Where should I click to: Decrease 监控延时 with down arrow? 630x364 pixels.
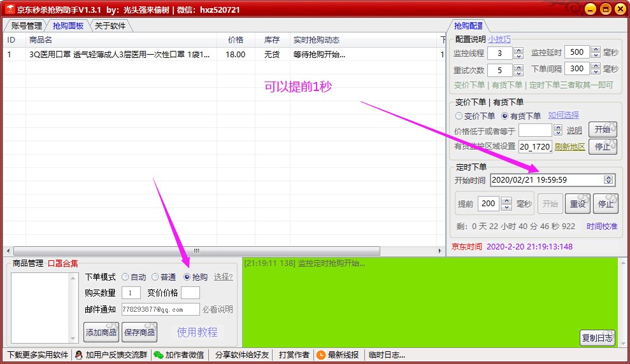pos(596,55)
